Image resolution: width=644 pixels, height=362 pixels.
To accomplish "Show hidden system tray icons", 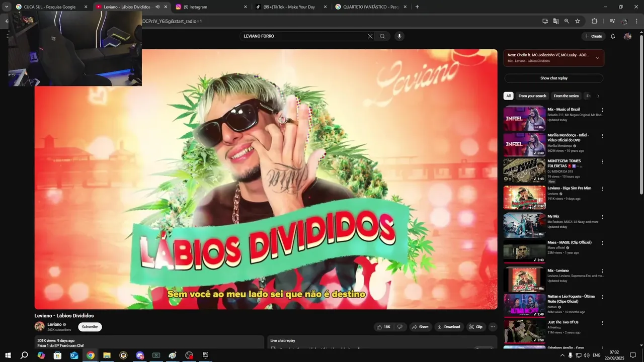I will coord(562,355).
